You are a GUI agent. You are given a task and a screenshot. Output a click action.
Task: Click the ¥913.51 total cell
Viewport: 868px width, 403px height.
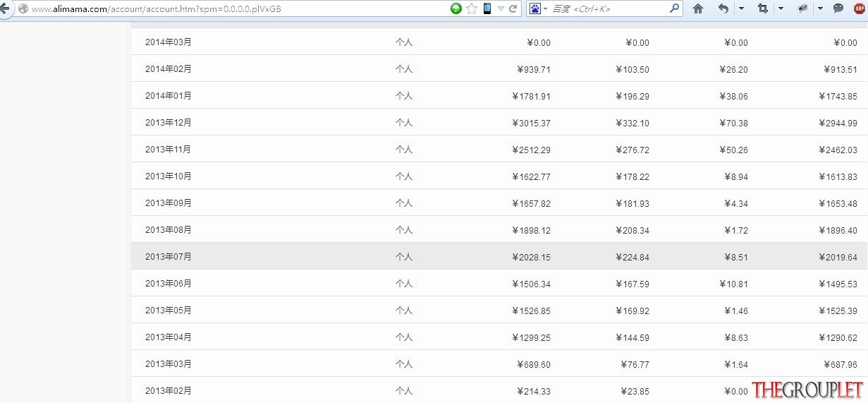coord(841,69)
